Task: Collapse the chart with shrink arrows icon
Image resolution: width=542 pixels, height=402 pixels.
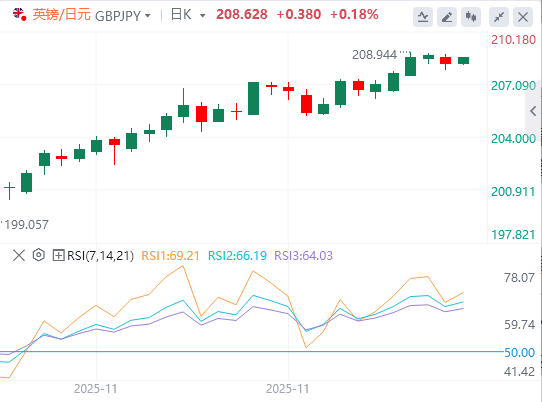Action: [x=499, y=17]
